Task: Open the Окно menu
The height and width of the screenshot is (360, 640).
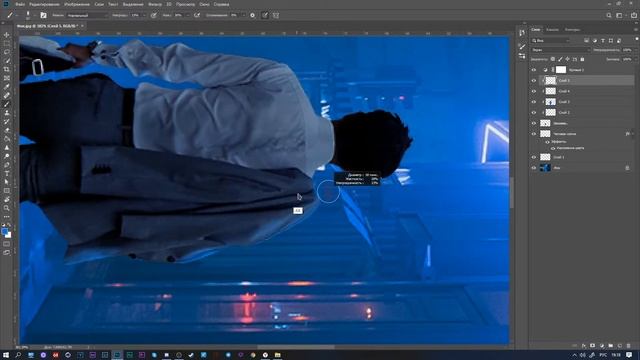Action: (204, 4)
